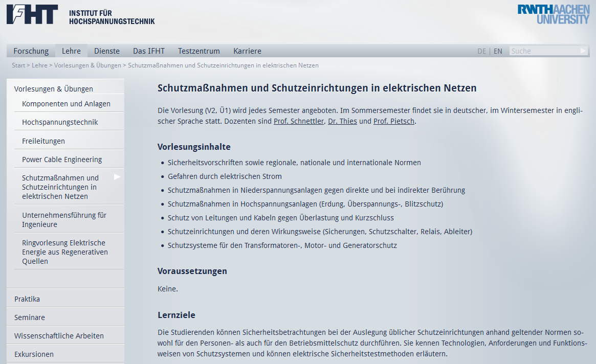Open Dr. Thies profile link

point(342,121)
